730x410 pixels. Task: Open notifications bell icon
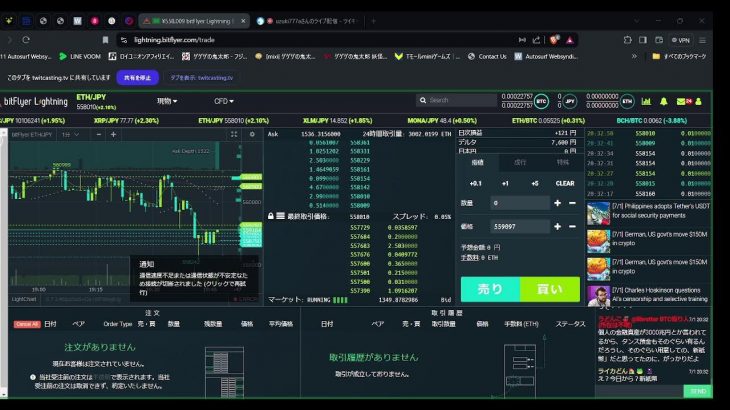(663, 101)
